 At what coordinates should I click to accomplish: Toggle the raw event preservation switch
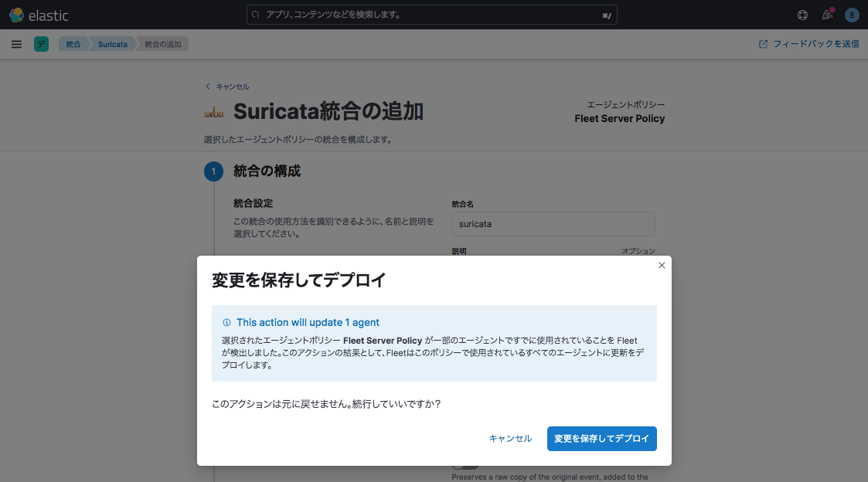pos(465,465)
